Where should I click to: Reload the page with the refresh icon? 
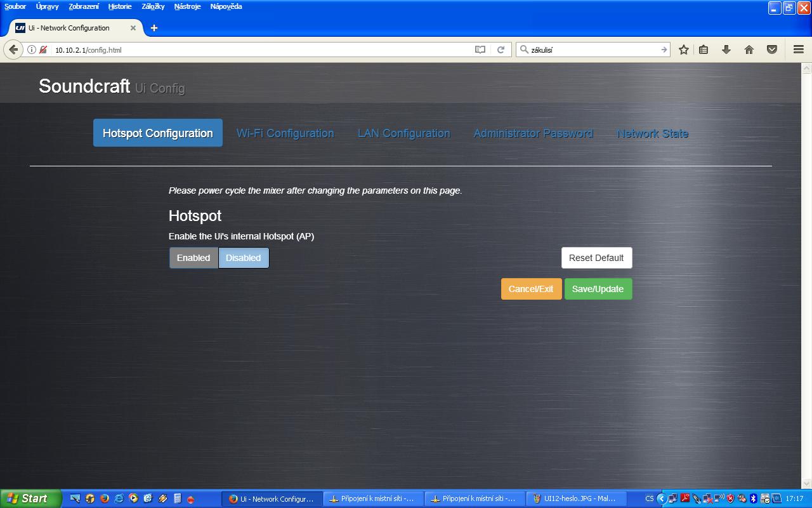coord(501,50)
